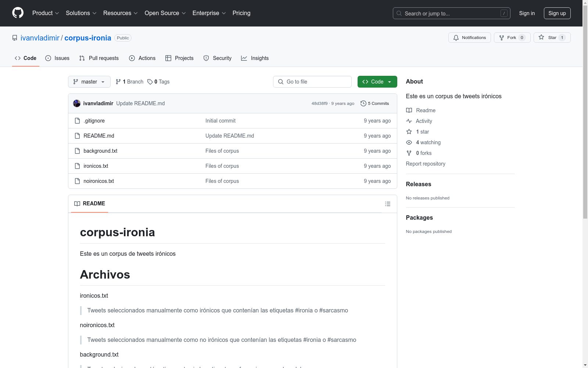Click the tag icon beside 0 Tags
Viewport: 588px width, 368px height.
pos(150,82)
